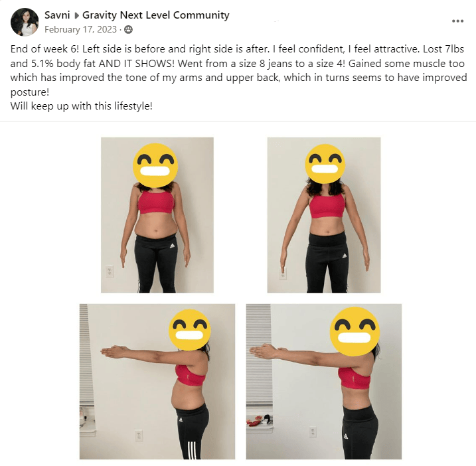Click the line Will keep up with this lifestyle

(82, 106)
